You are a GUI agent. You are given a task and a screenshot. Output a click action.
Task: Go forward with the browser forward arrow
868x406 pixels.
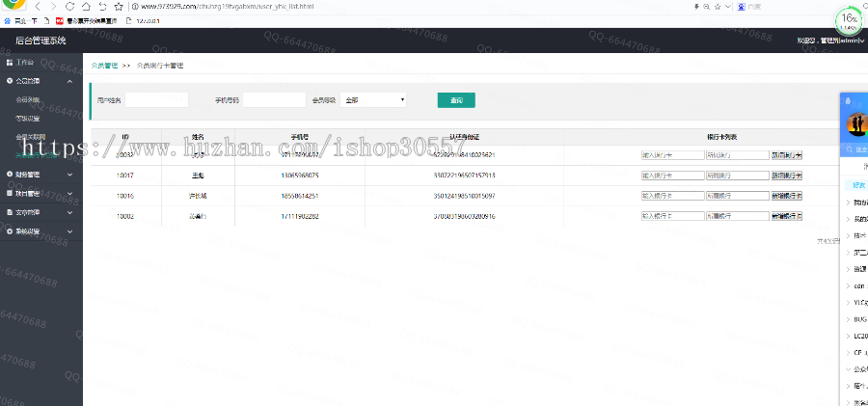point(53,7)
